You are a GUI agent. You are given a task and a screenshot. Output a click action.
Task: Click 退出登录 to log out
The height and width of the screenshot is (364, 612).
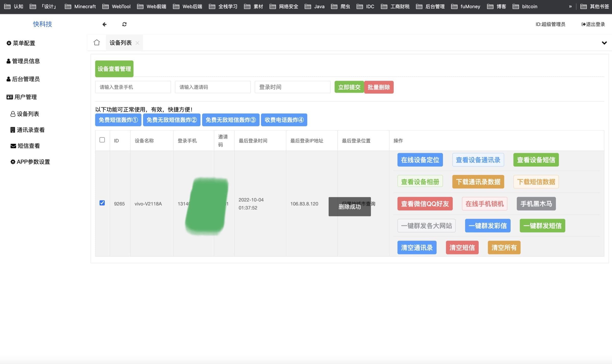[x=593, y=24]
